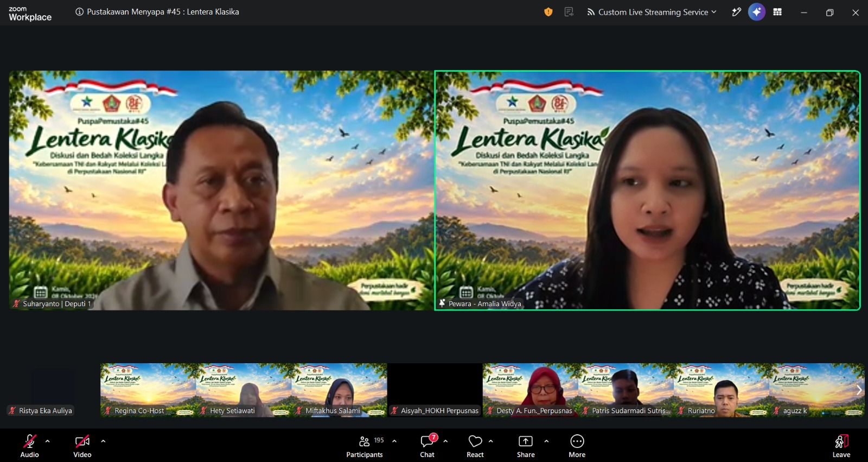Expand chat options caret
Viewport: 868px width, 462px height.
(445, 441)
